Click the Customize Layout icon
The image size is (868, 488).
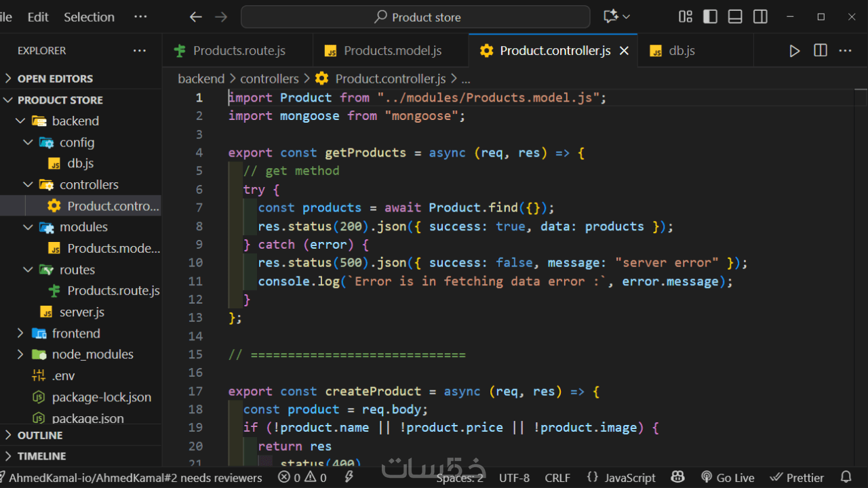[x=686, y=17]
